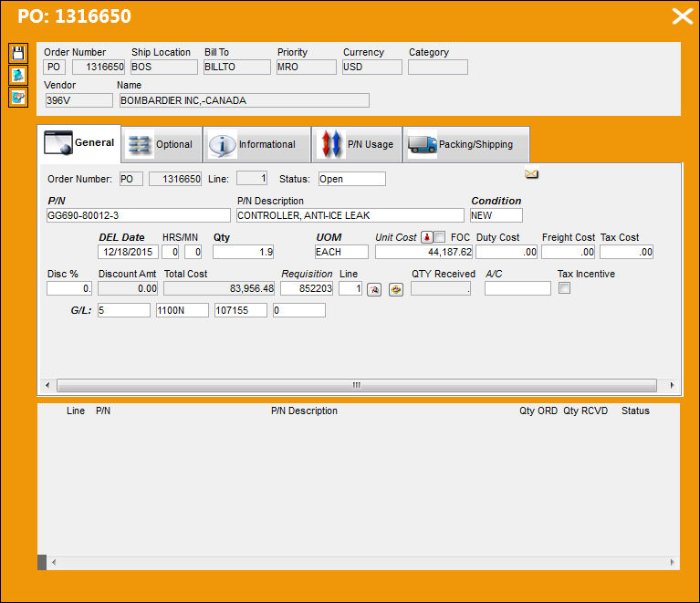Viewport: 700px width, 603px height.
Task: Click the P/N Description field
Action: click(x=350, y=215)
